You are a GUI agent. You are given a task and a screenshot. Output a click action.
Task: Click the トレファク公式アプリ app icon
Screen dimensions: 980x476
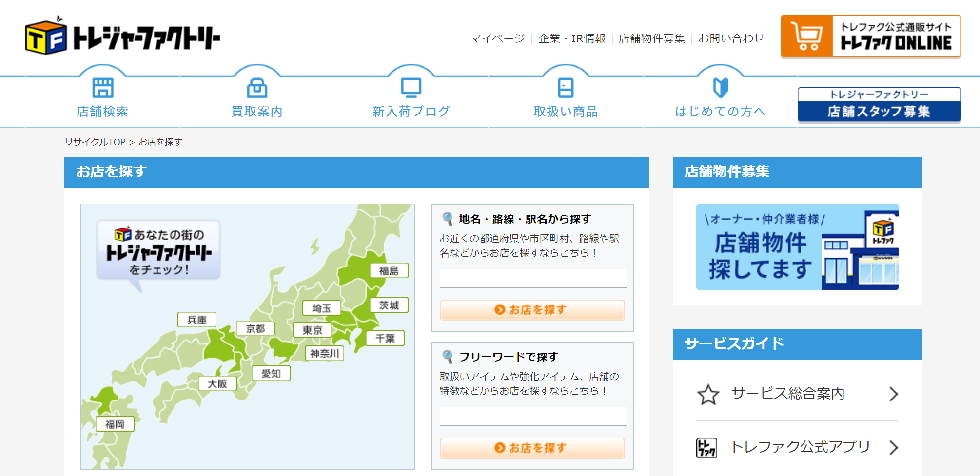(x=706, y=447)
